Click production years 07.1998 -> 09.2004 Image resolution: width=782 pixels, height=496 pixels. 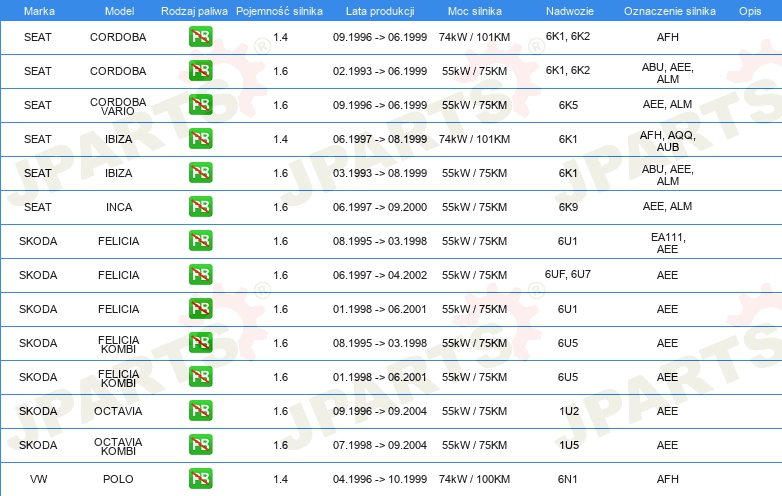380,445
